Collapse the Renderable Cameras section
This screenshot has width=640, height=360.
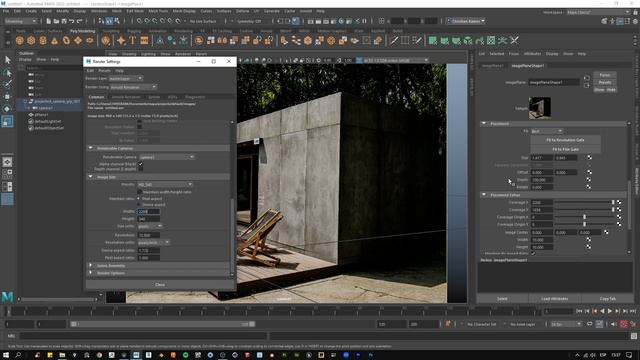pyautogui.click(x=91, y=148)
